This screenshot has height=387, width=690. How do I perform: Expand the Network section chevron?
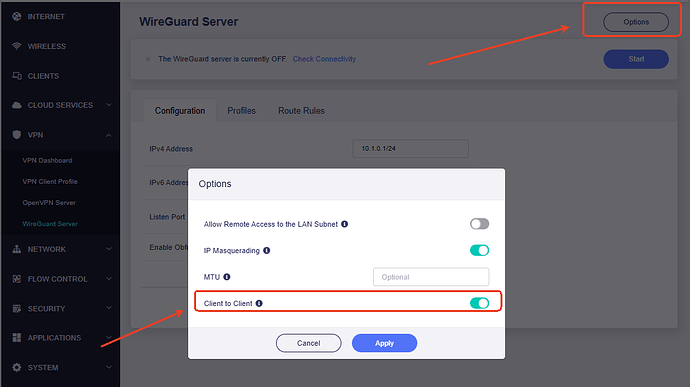coord(109,249)
